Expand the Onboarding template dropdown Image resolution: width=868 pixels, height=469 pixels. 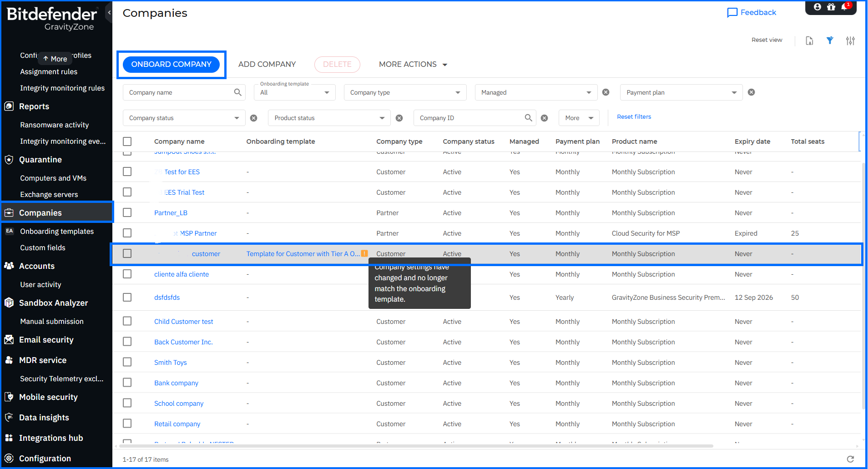295,92
